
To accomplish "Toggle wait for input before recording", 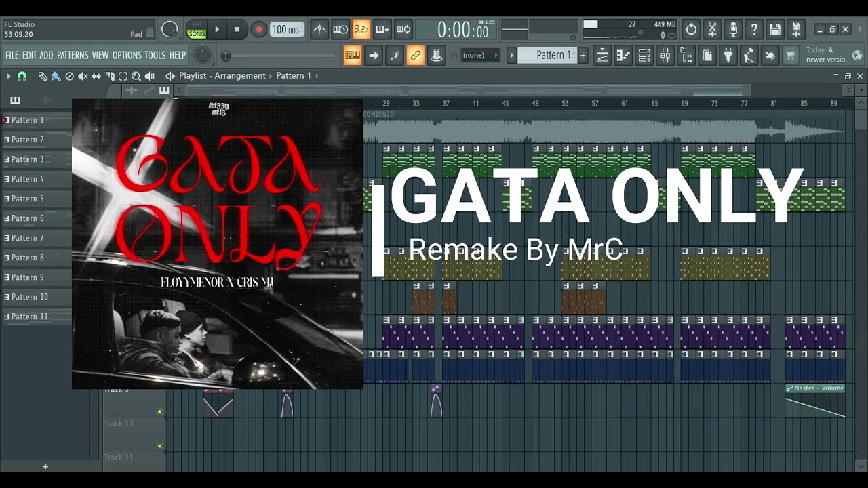I will tap(340, 29).
